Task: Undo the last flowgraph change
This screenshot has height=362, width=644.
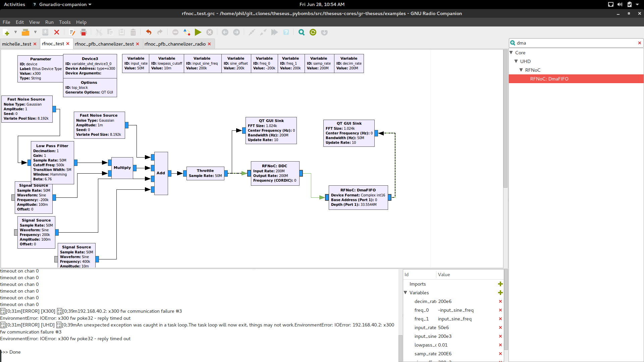Action: coord(148,32)
